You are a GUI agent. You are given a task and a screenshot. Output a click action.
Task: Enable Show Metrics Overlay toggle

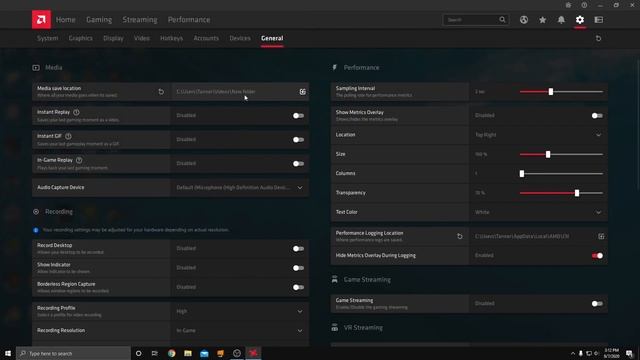tap(597, 116)
